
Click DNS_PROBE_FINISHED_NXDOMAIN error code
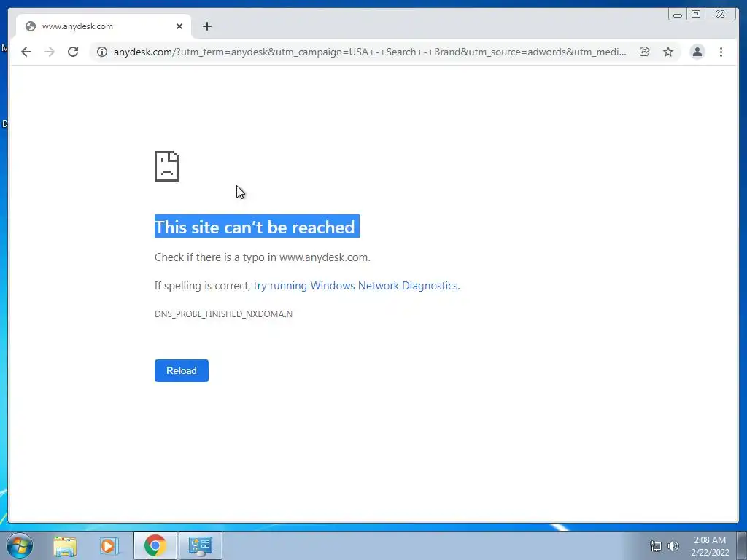(x=223, y=314)
